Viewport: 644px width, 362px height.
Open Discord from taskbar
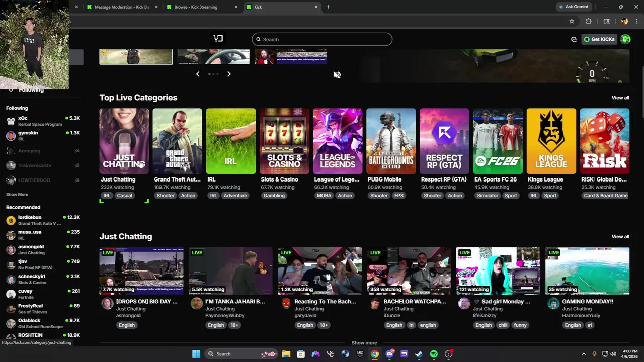pyautogui.click(x=389, y=354)
